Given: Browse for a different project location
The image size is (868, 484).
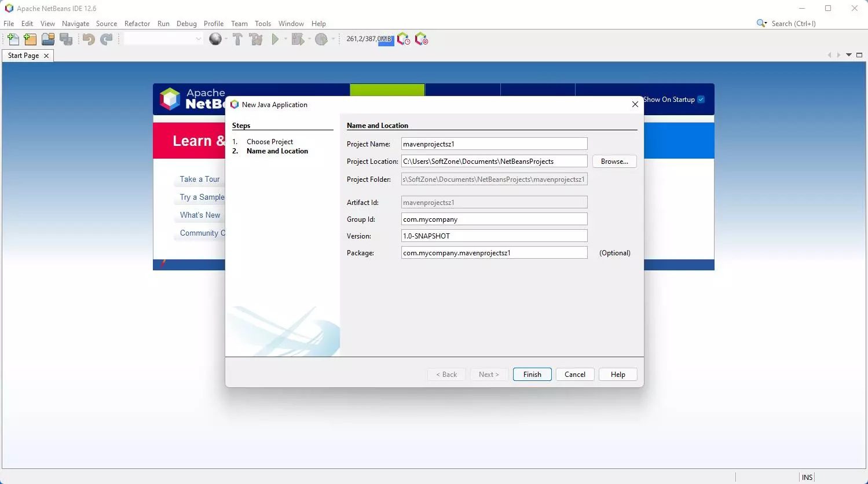Looking at the screenshot, I should [614, 161].
